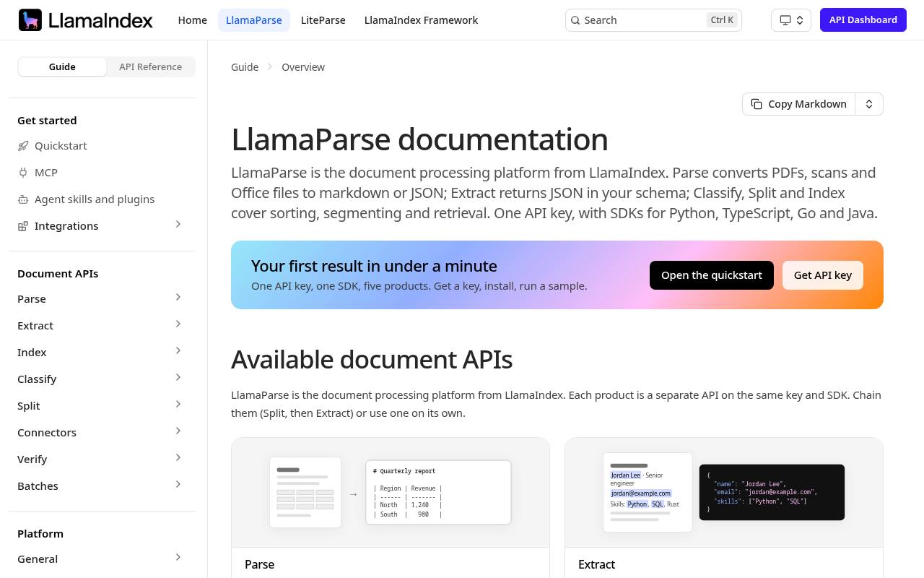Image resolution: width=924 pixels, height=578 pixels.
Task: Expand the Split sidebar section
Action: pos(178,405)
